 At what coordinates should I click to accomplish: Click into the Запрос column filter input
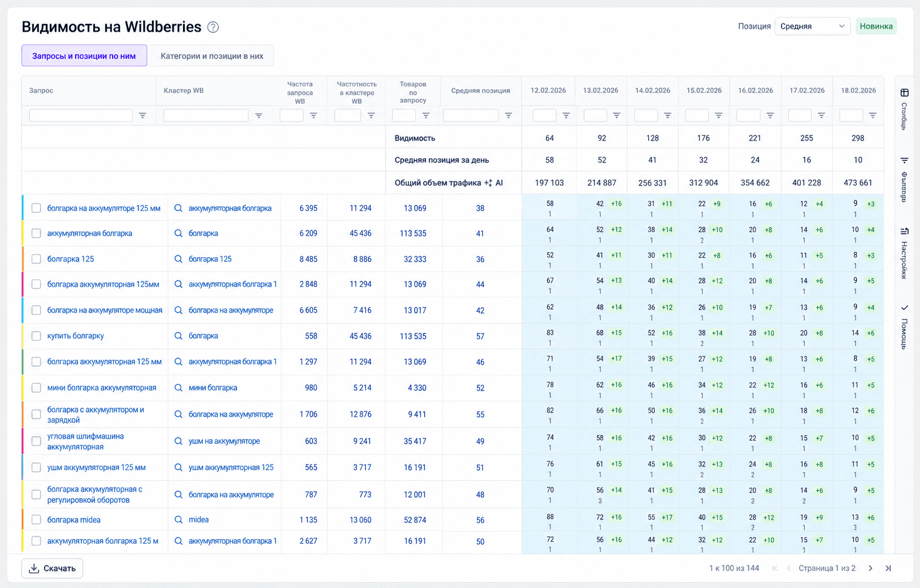tap(81, 115)
